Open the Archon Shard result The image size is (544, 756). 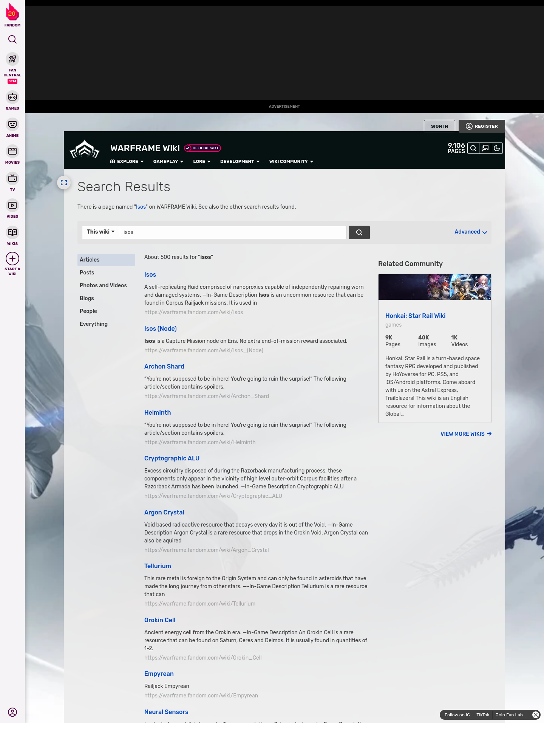[164, 367]
